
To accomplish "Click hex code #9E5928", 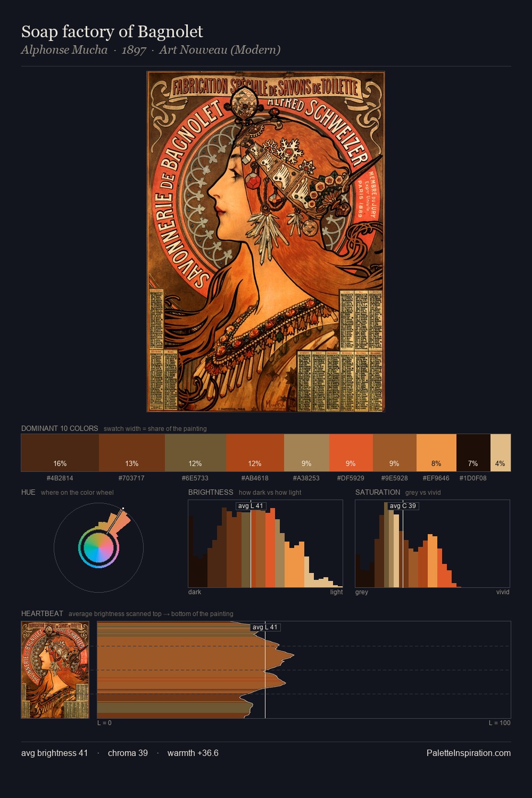I will [x=394, y=478].
